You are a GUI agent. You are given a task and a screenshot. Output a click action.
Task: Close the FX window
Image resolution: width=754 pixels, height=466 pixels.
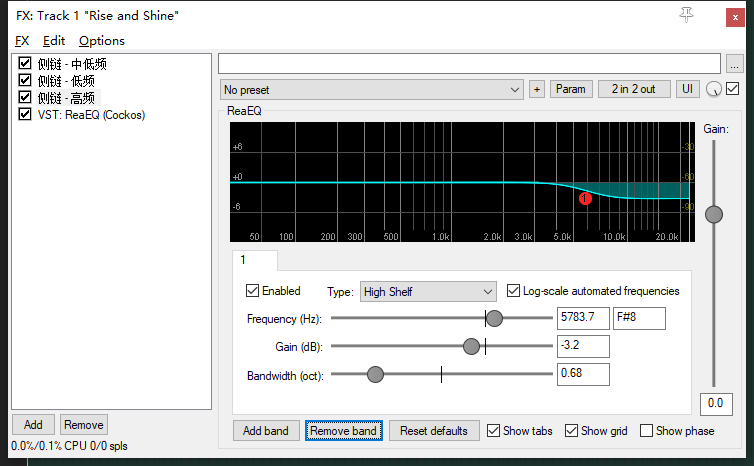[735, 17]
